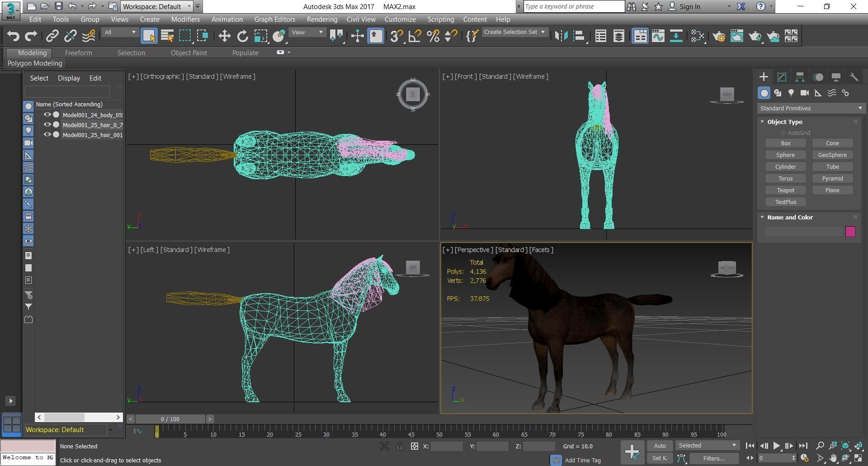Switch to the Modify command panel tab
The height and width of the screenshot is (466, 868).
(782, 77)
